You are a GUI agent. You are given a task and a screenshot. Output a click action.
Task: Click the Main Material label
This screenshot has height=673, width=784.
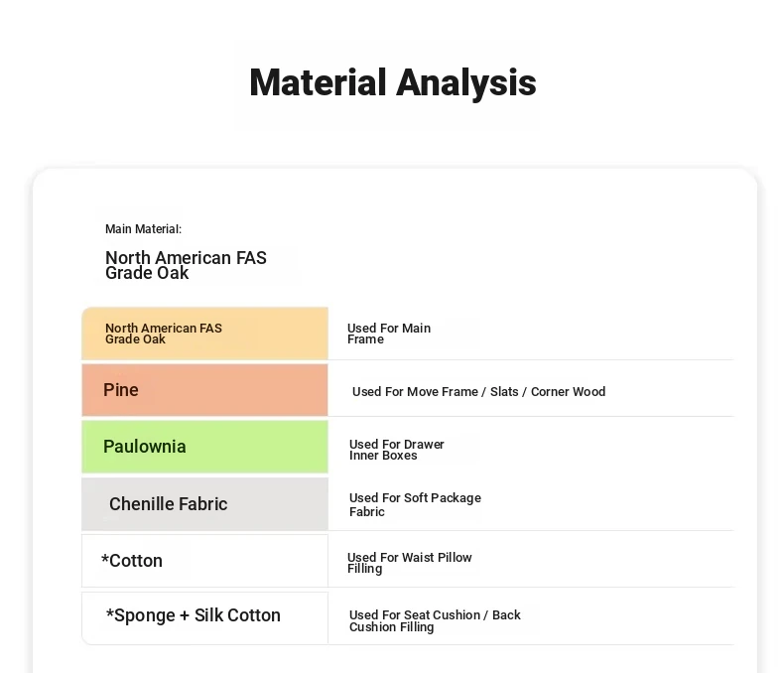(143, 229)
